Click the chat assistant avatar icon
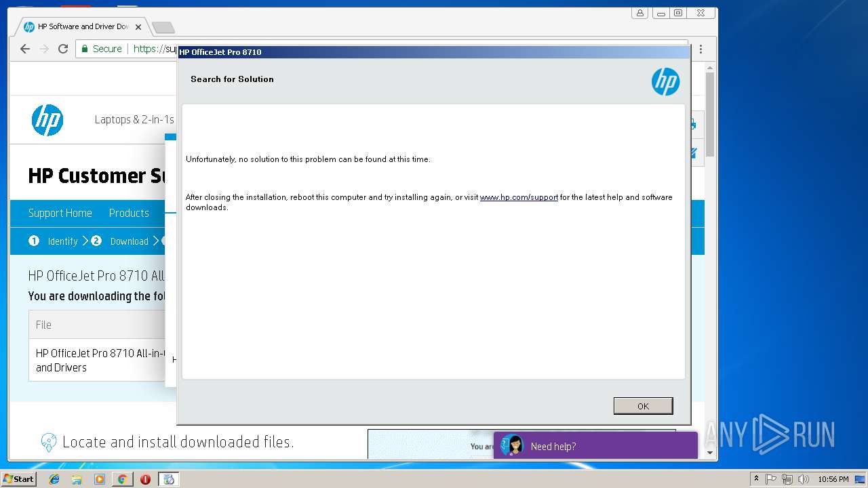Image resolution: width=868 pixels, height=488 pixels. point(513,445)
